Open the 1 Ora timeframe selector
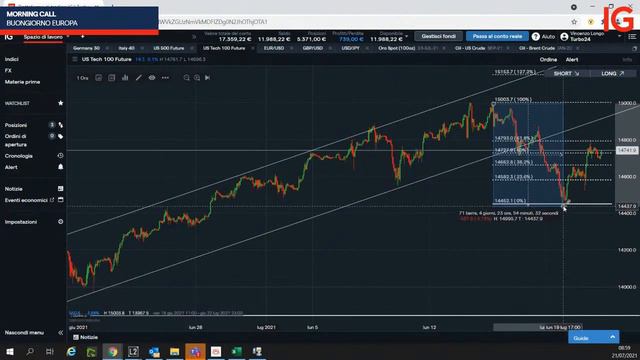Image resolution: width=640 pixels, height=360 pixels. [82, 78]
